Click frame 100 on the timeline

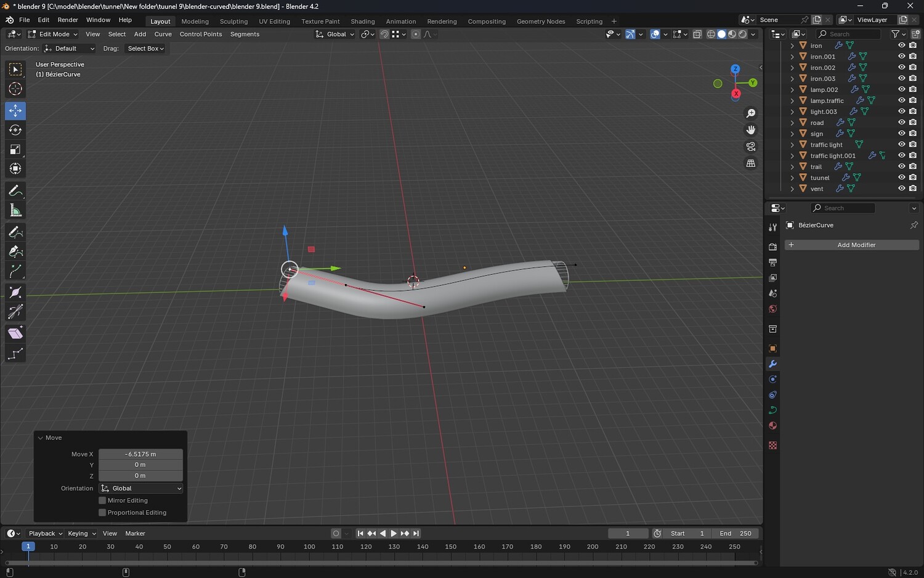tap(309, 547)
